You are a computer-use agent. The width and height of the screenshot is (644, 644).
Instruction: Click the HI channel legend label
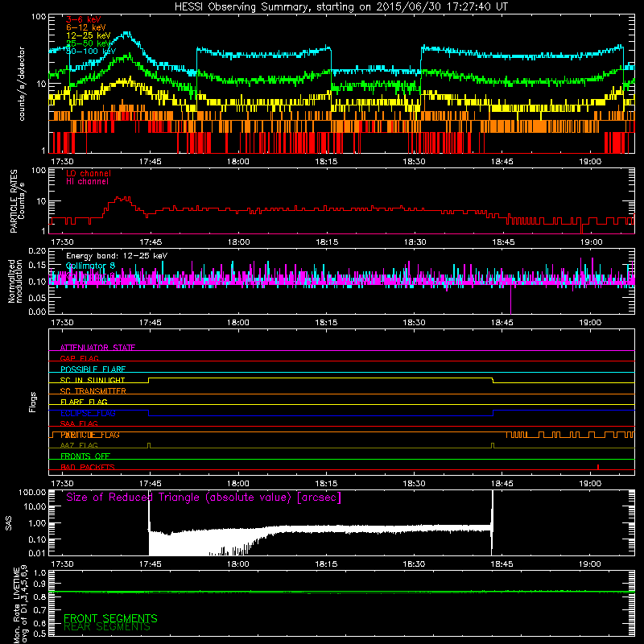(87, 182)
